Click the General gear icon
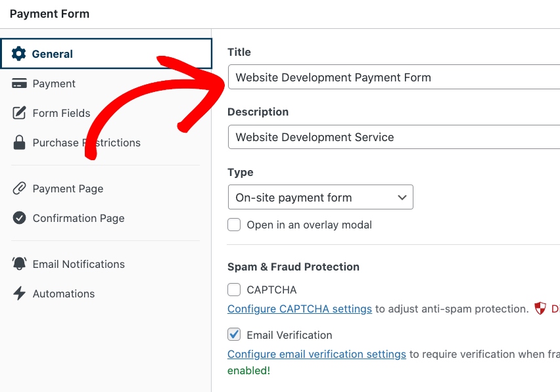 coord(19,54)
